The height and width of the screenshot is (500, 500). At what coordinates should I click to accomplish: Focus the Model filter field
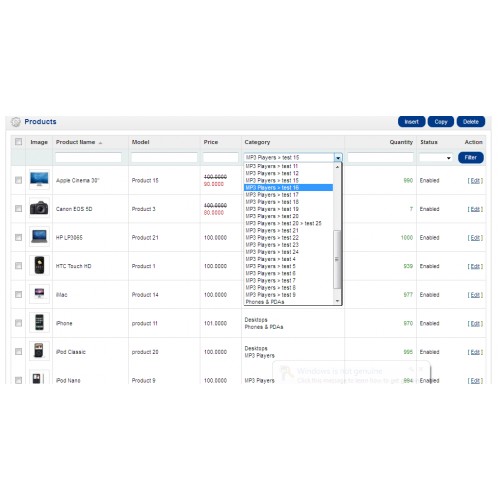[x=164, y=158]
